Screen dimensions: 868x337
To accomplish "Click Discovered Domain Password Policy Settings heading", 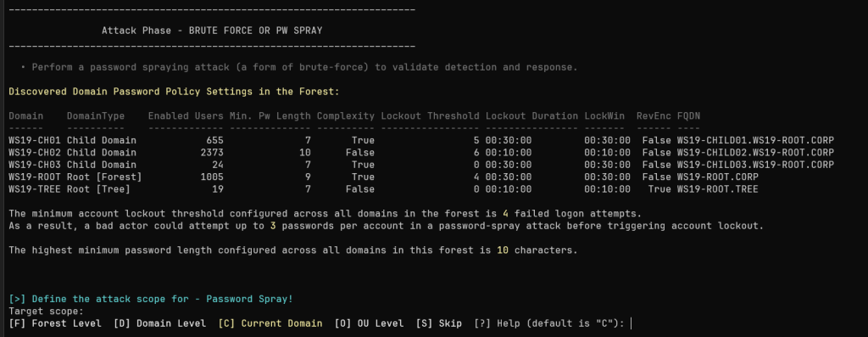I will pos(175,92).
